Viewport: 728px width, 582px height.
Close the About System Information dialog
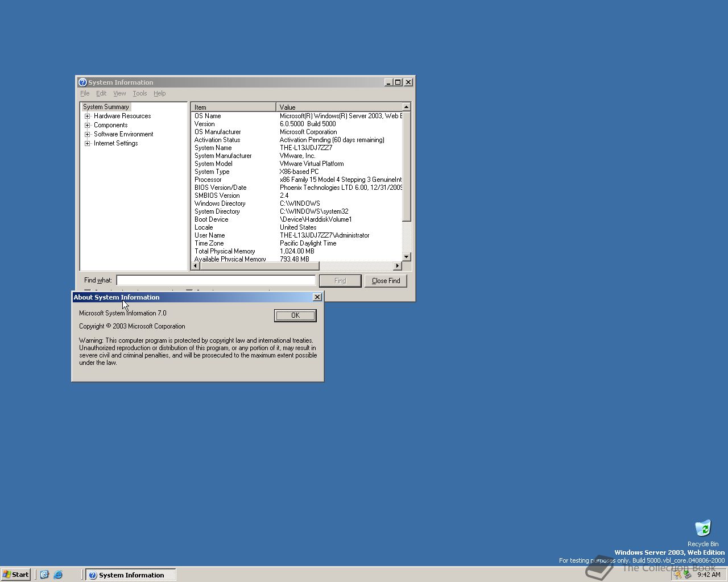[317, 297]
